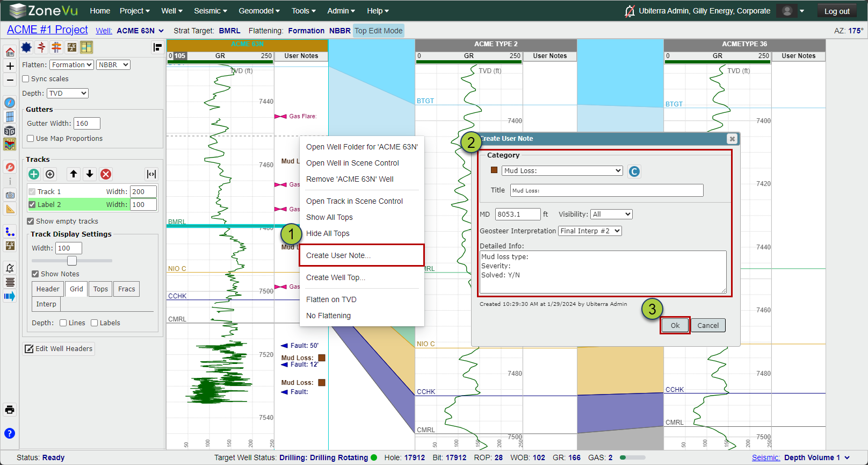
Task: Open the colored cross-section view icon
Action: point(10,144)
